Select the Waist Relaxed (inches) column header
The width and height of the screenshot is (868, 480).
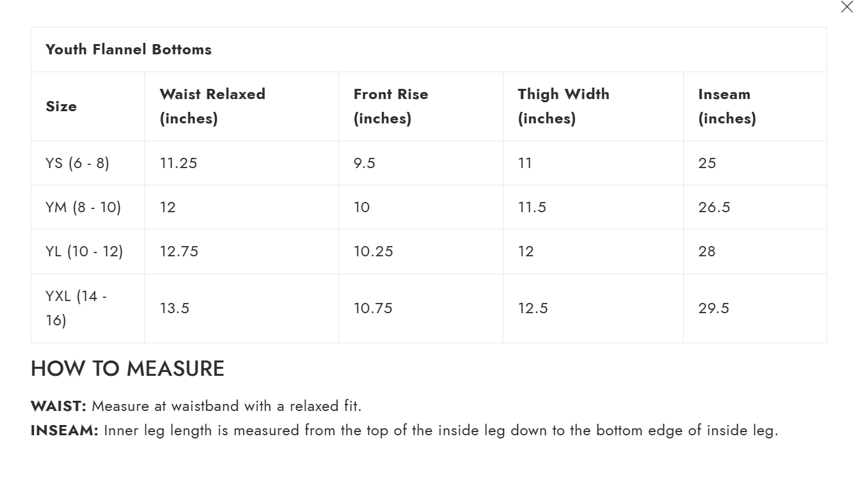point(212,106)
